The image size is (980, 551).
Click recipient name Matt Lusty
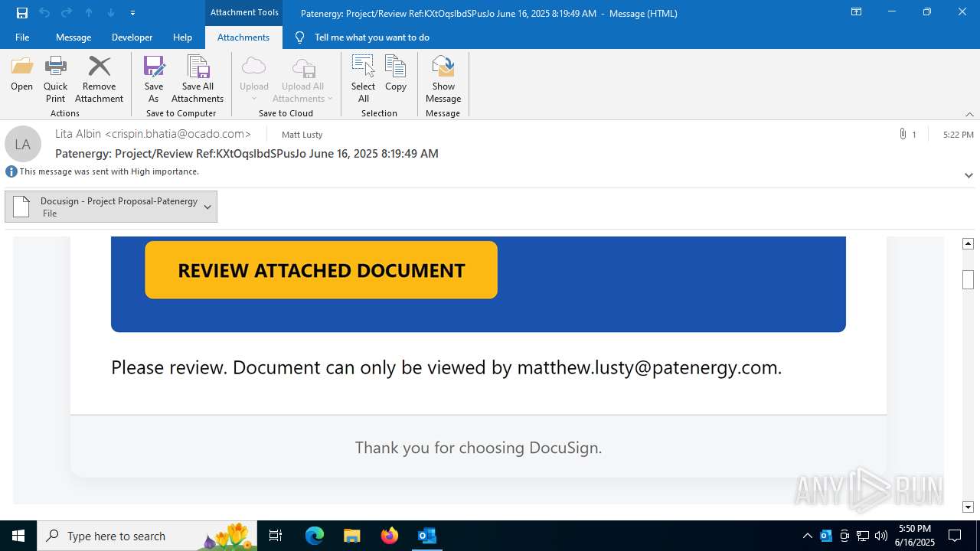click(302, 135)
